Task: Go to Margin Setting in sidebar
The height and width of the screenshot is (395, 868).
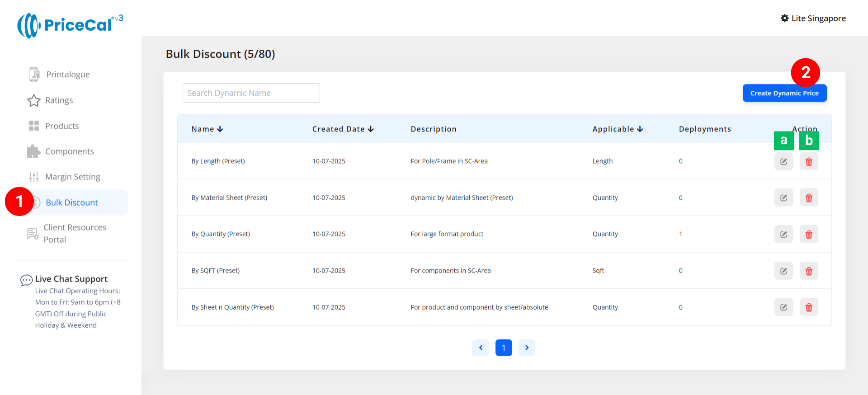Action: coord(72,177)
